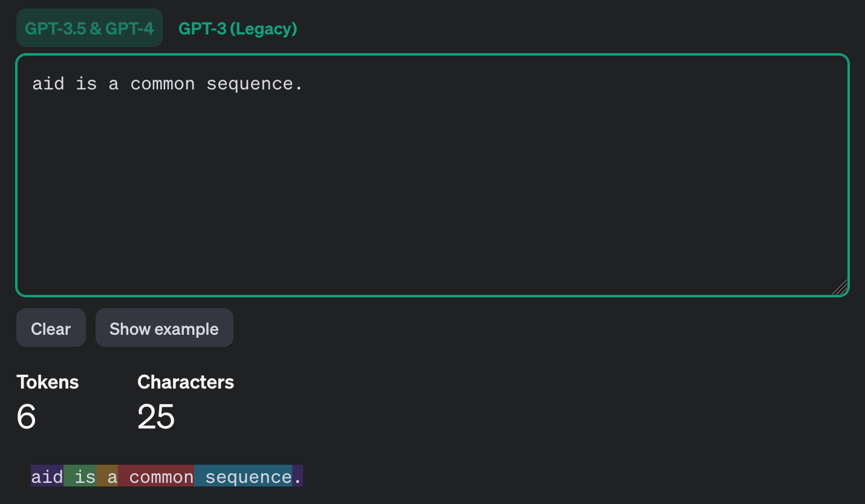Select the green "is" token highlight
The image size is (865, 504).
(81, 477)
